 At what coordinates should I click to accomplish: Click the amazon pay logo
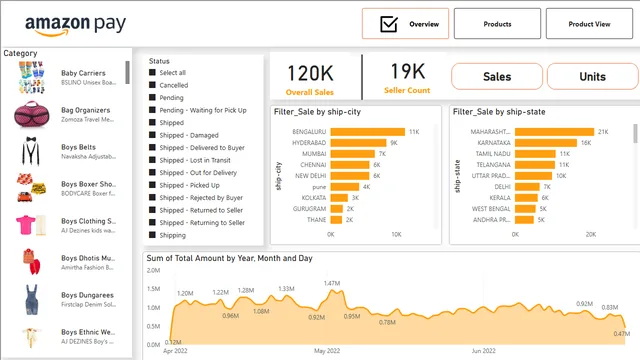pyautogui.click(x=76, y=25)
